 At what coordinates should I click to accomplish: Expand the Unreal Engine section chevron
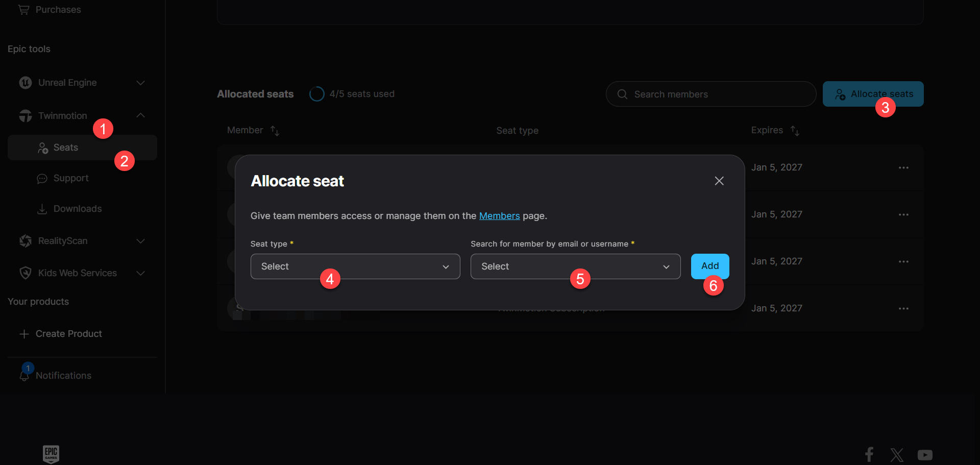click(141, 83)
